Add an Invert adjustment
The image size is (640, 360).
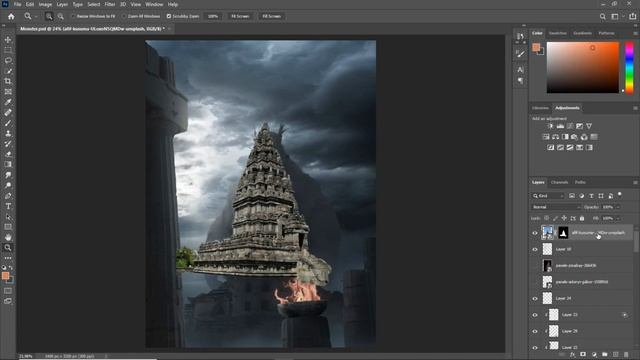[551, 147]
